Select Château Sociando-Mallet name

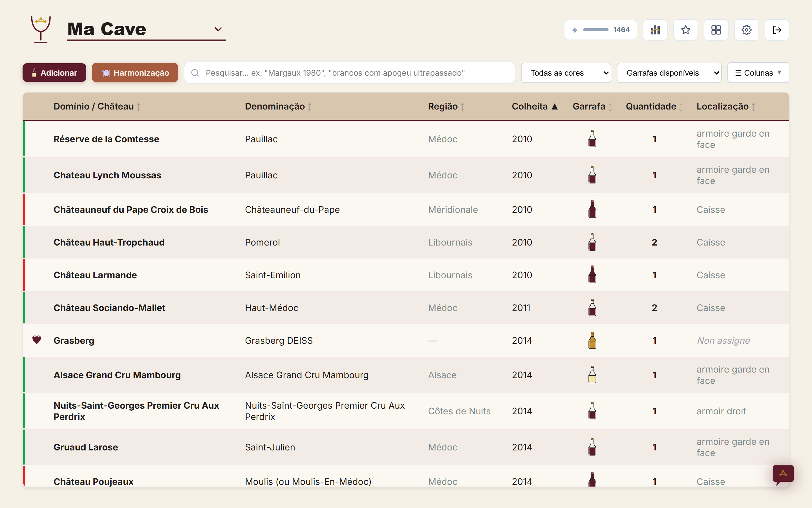pyautogui.click(x=109, y=308)
